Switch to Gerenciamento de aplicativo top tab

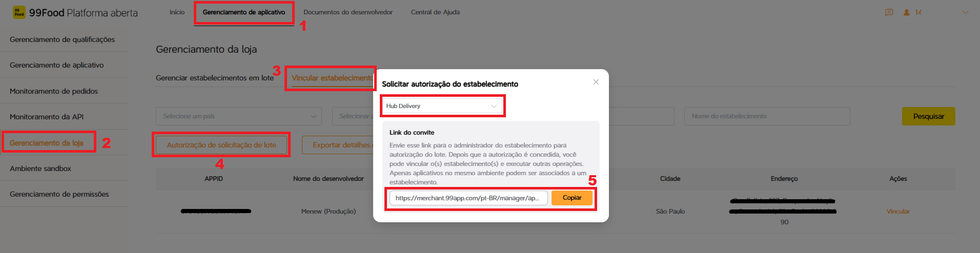(x=244, y=12)
